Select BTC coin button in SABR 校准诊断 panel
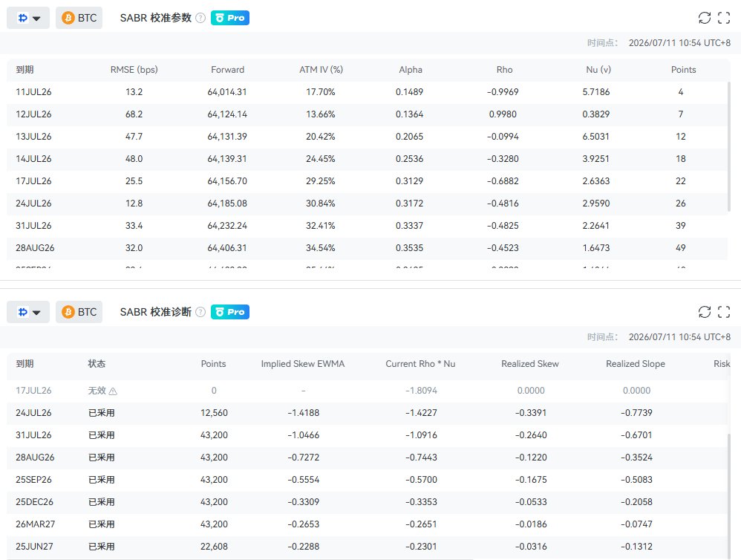741x560 pixels. [79, 312]
